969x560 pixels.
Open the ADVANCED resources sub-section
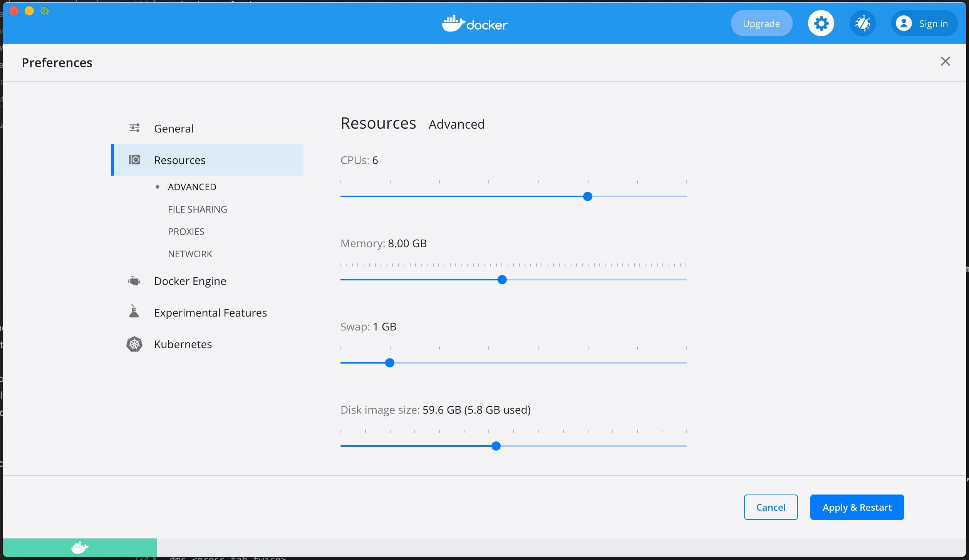[192, 187]
